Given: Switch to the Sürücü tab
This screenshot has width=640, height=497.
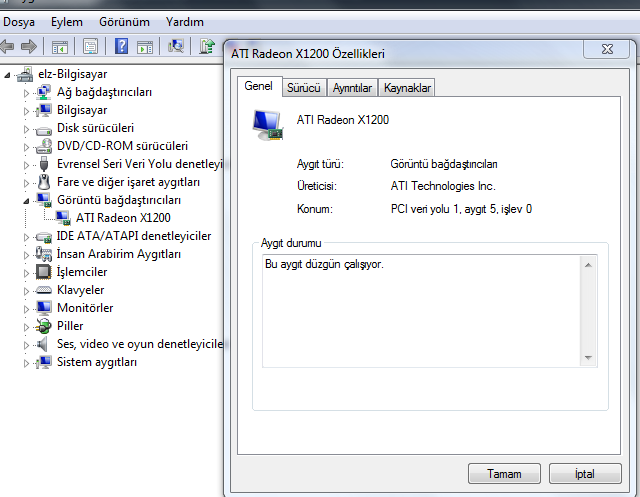Looking at the screenshot, I should pos(304,88).
